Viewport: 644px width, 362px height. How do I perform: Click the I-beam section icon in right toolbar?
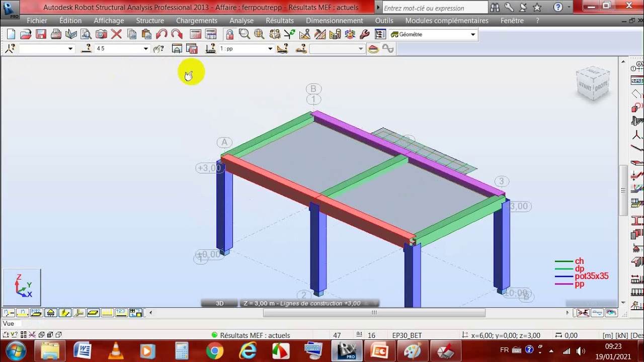[x=637, y=220]
